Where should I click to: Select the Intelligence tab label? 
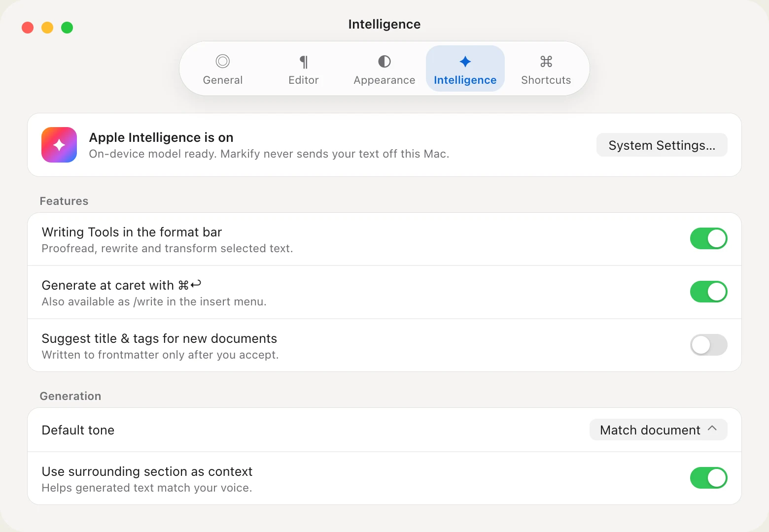coord(465,80)
